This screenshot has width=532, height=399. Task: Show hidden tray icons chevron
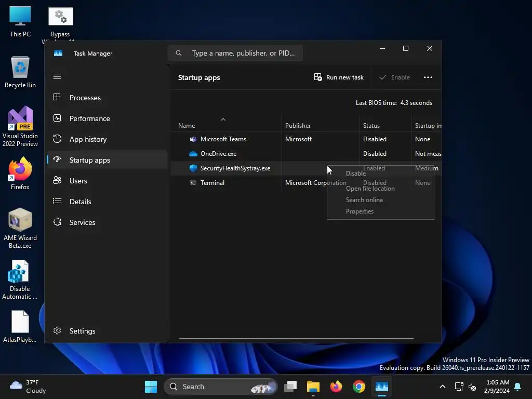coord(443,387)
